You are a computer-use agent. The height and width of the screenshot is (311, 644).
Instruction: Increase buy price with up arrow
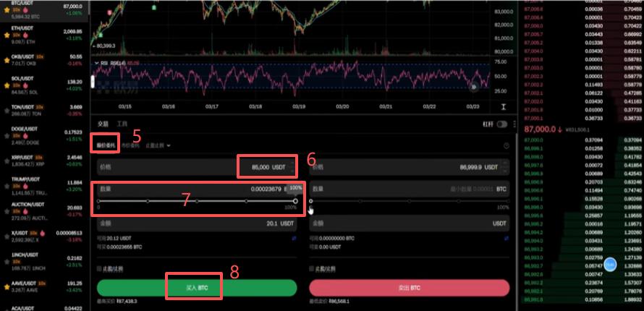coord(292,164)
